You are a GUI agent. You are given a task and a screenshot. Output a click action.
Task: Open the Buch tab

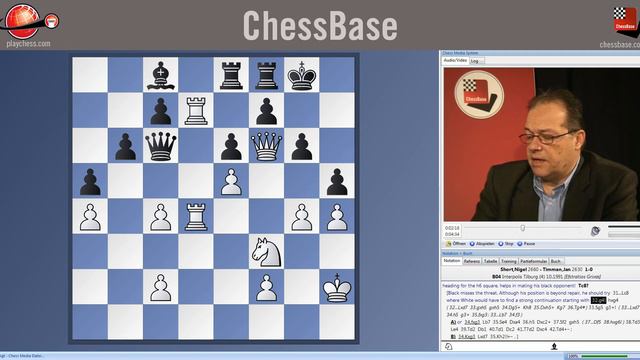(x=556, y=261)
